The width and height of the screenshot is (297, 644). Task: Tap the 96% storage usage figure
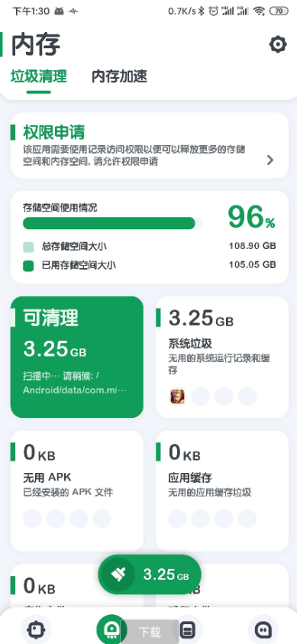pos(251,216)
